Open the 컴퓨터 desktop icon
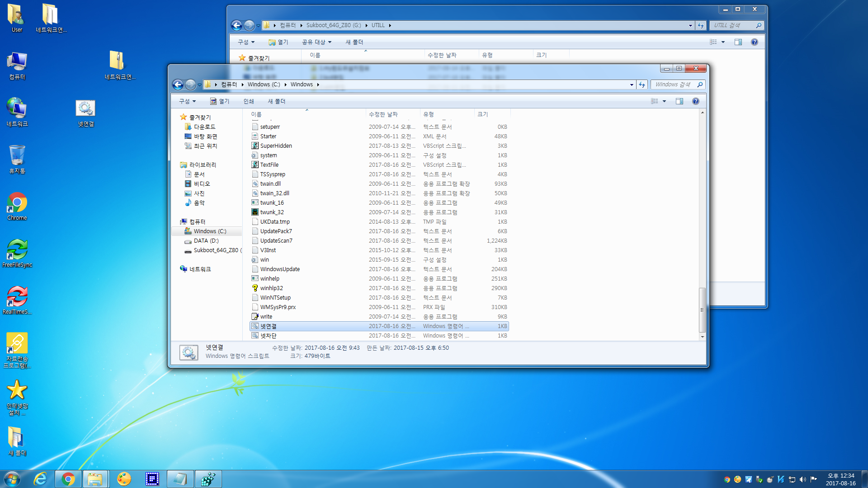Image resolution: width=868 pixels, height=488 pixels. tap(17, 66)
